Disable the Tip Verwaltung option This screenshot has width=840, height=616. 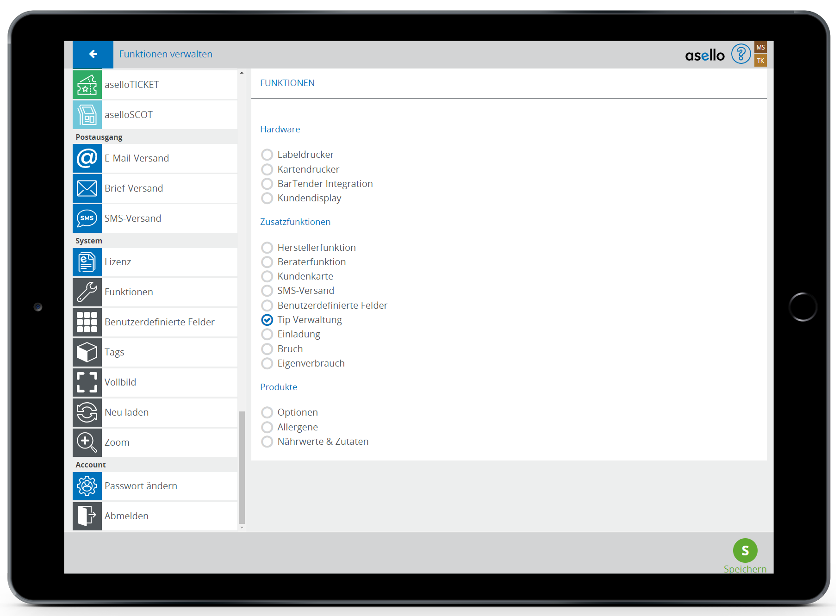[x=267, y=320]
